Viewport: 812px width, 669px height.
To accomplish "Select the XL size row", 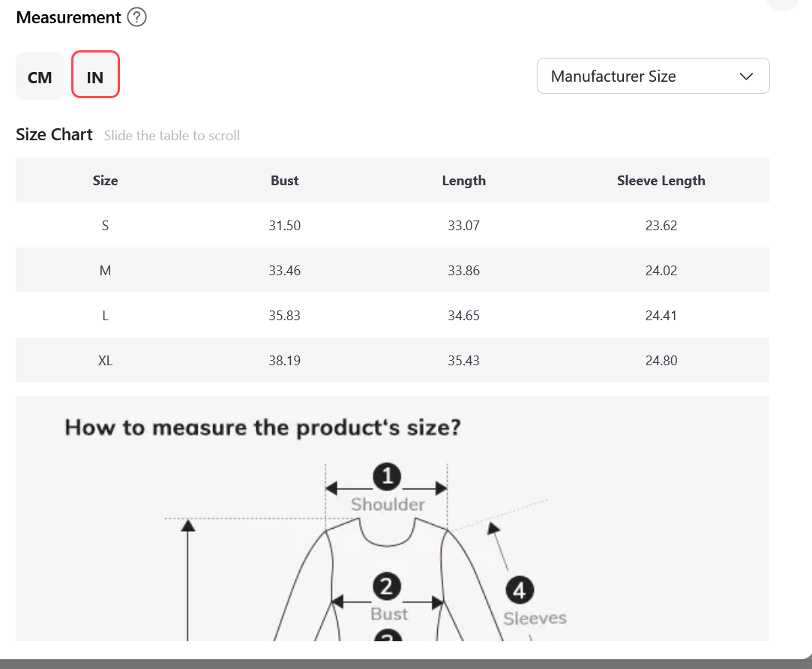I will pyautogui.click(x=392, y=360).
